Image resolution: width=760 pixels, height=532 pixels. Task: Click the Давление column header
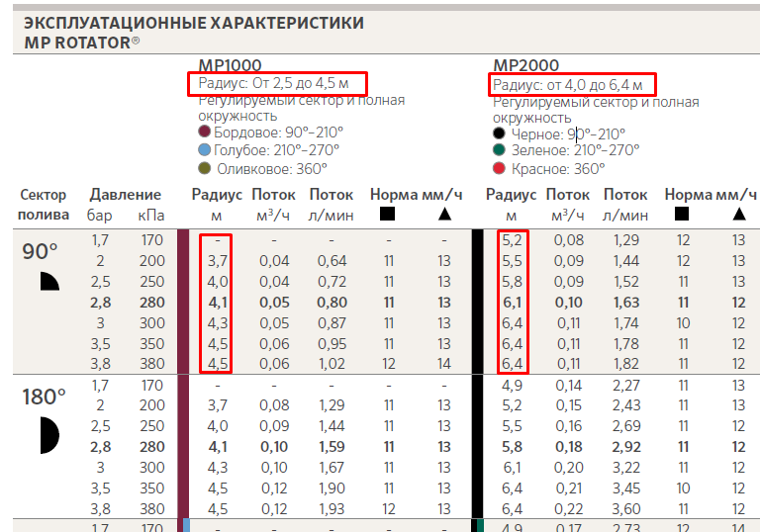[126, 195]
